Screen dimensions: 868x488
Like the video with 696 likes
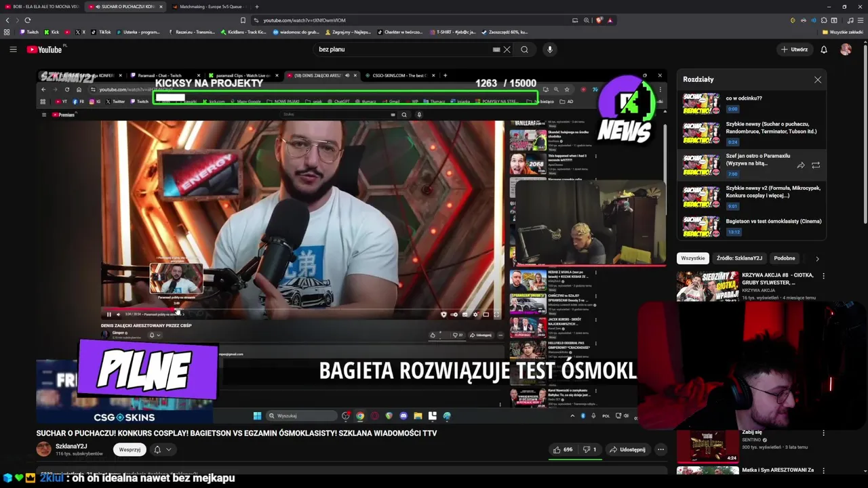coord(563,449)
